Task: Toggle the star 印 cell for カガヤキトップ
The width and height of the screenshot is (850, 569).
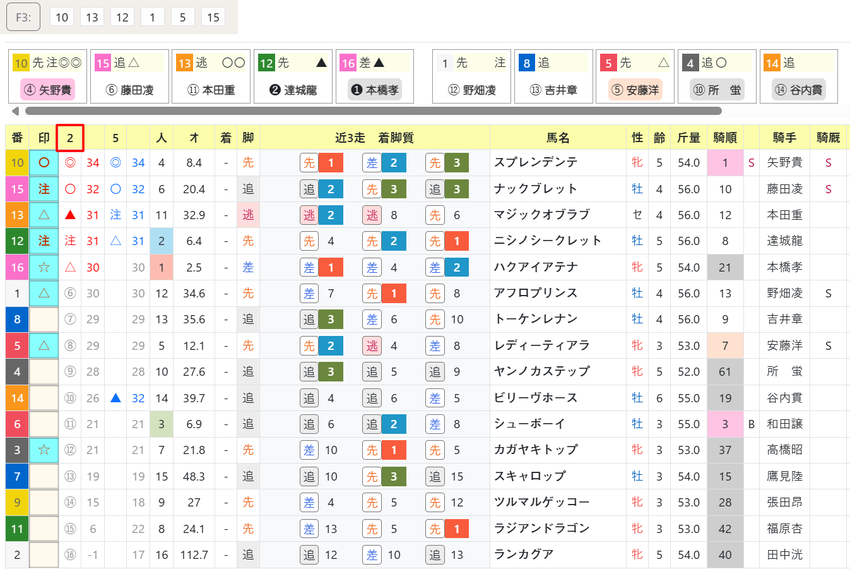Action: point(44,450)
